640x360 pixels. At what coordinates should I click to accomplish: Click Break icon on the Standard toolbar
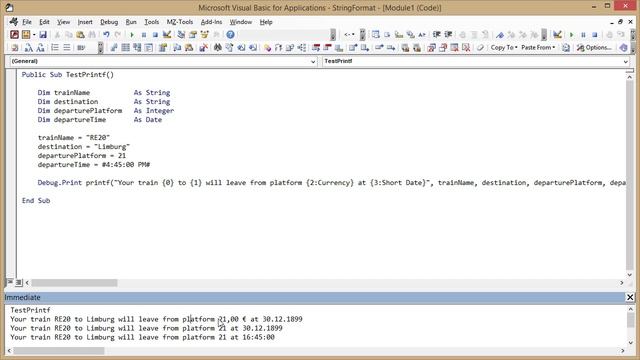pyautogui.click(x=144, y=35)
